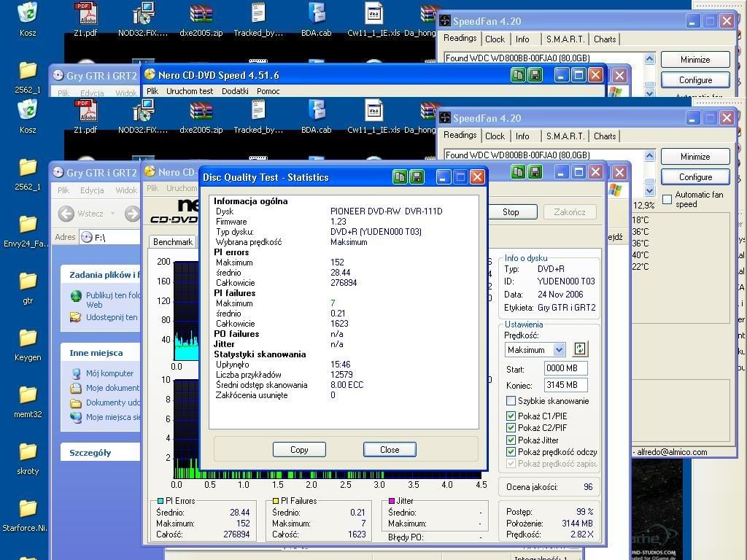Click the memt32 folder icon
Viewport: 747px width, 560px height.
pos(28,394)
